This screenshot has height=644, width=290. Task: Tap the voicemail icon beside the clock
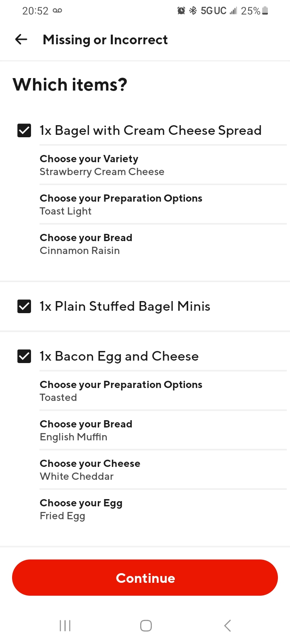point(58,11)
